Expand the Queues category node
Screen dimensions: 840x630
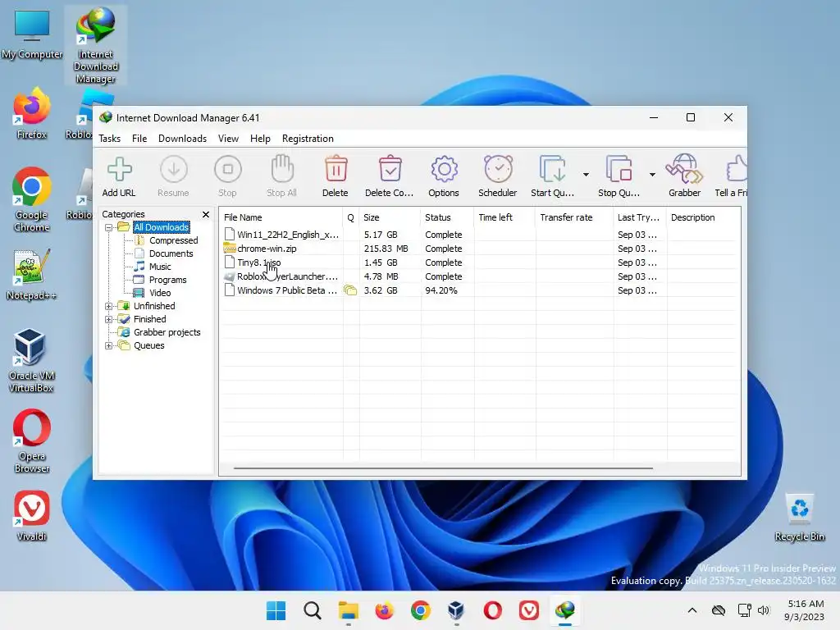109,345
